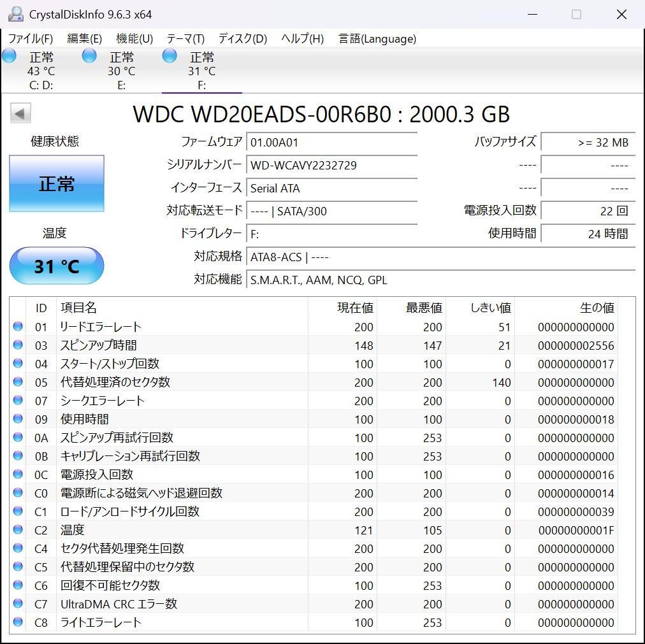Click the 正常 status circle for drive E:
This screenshot has height=644, width=645.
[x=89, y=56]
